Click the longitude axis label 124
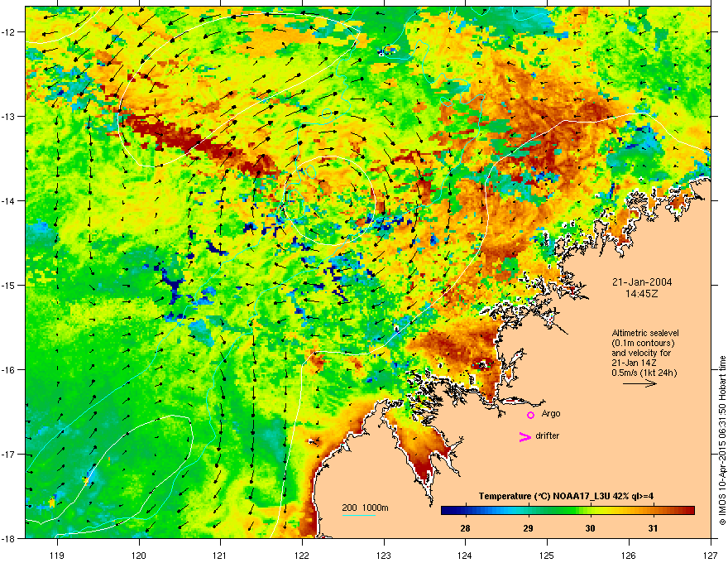 (465, 555)
